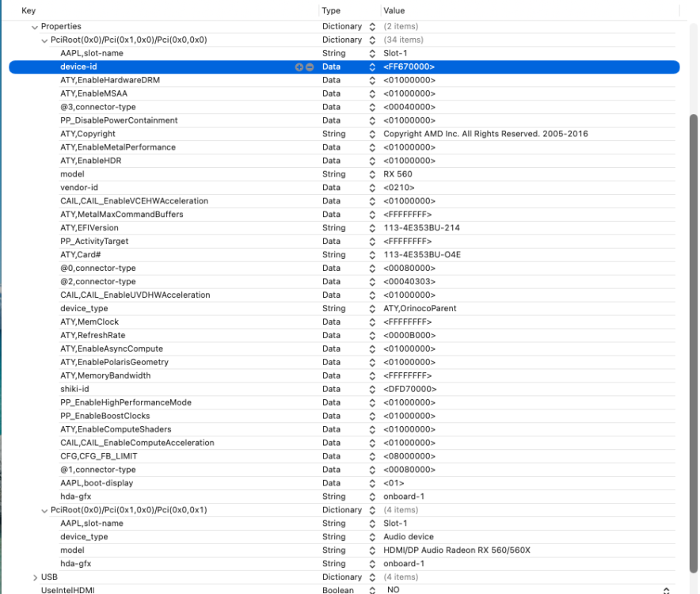This screenshot has height=594, width=700.
Task: Sort by the Value column header
Action: coord(394,11)
